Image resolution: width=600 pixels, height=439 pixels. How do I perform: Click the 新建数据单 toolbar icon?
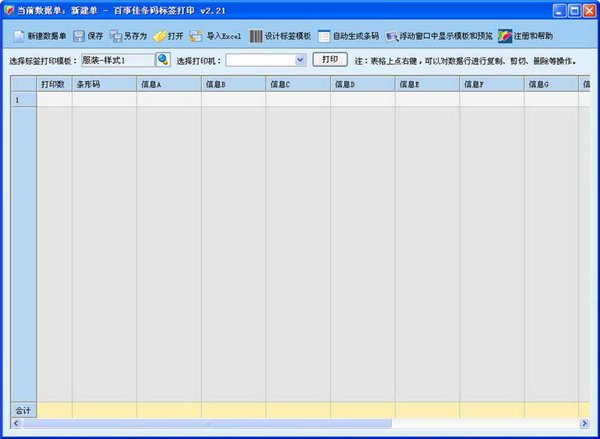coord(19,36)
